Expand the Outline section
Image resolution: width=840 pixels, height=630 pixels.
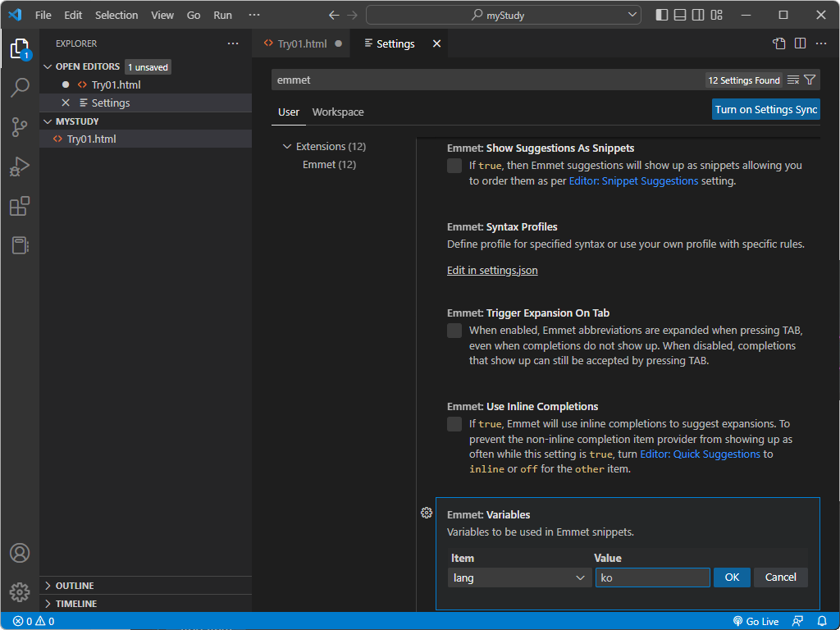click(48, 586)
